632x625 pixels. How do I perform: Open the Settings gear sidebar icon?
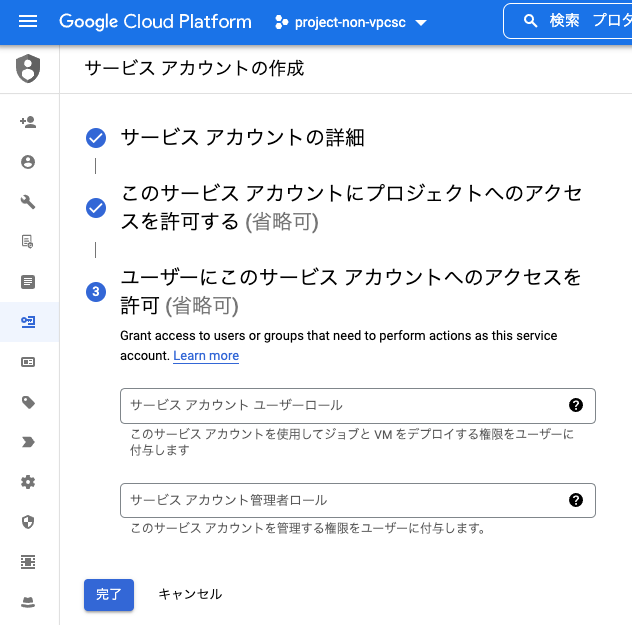[x=28, y=482]
